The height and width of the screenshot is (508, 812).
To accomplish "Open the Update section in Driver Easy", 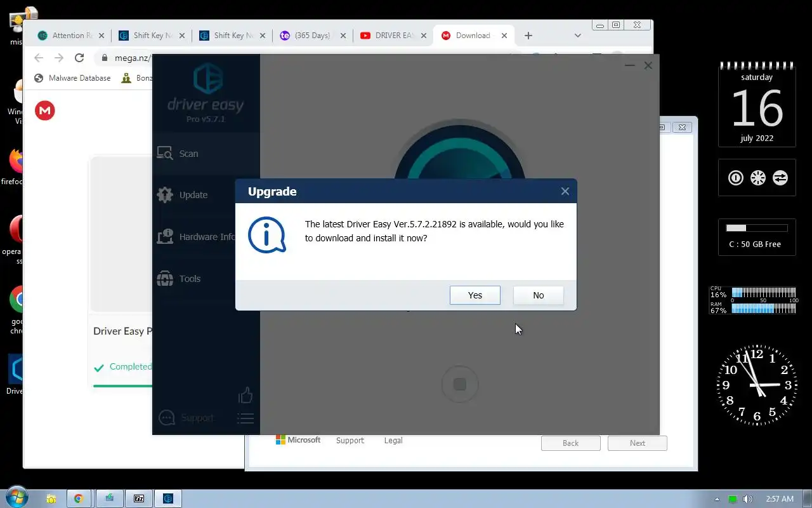I will click(x=206, y=195).
